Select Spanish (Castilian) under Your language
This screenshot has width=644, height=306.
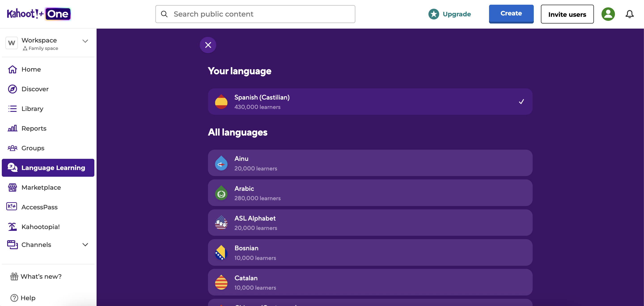pyautogui.click(x=370, y=102)
